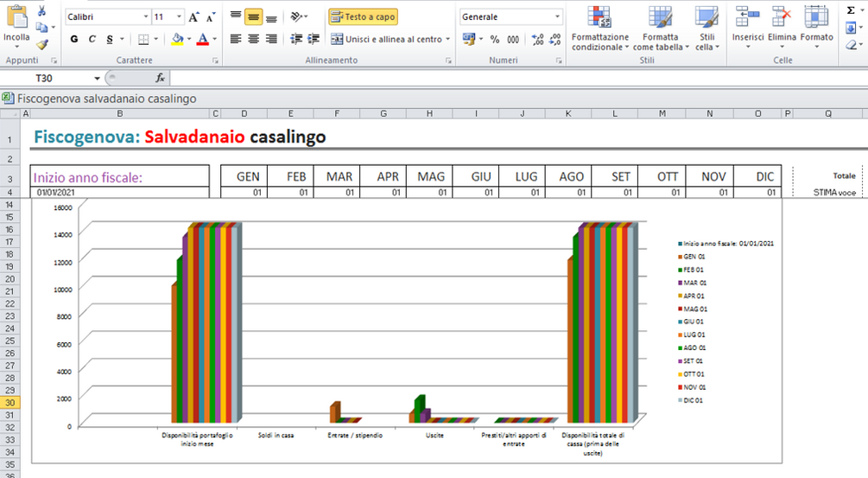Viewport: 868px width, 478px height.
Task: Align cell text to the left
Action: coord(236,39)
